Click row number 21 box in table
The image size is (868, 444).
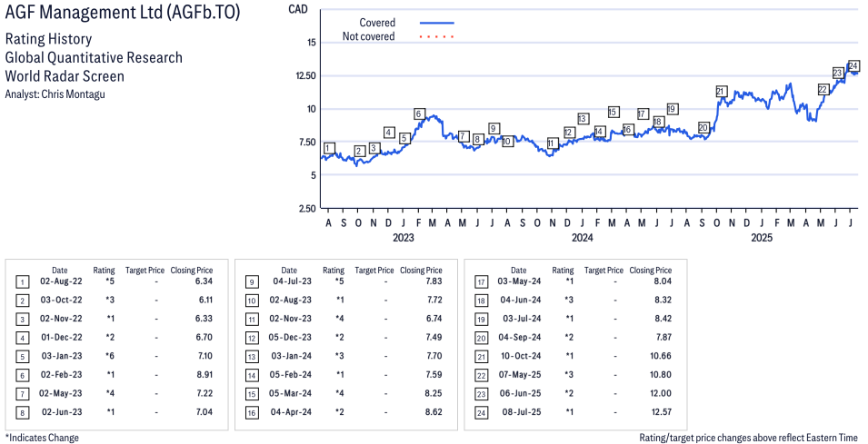pyautogui.click(x=481, y=357)
